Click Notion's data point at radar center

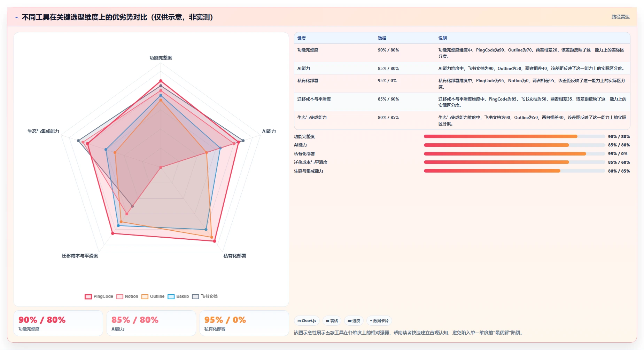click(161, 167)
